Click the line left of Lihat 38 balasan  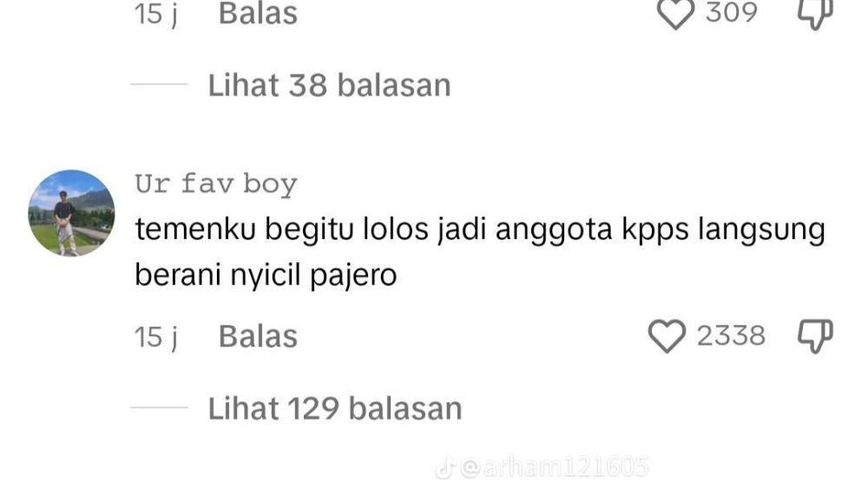tap(160, 84)
